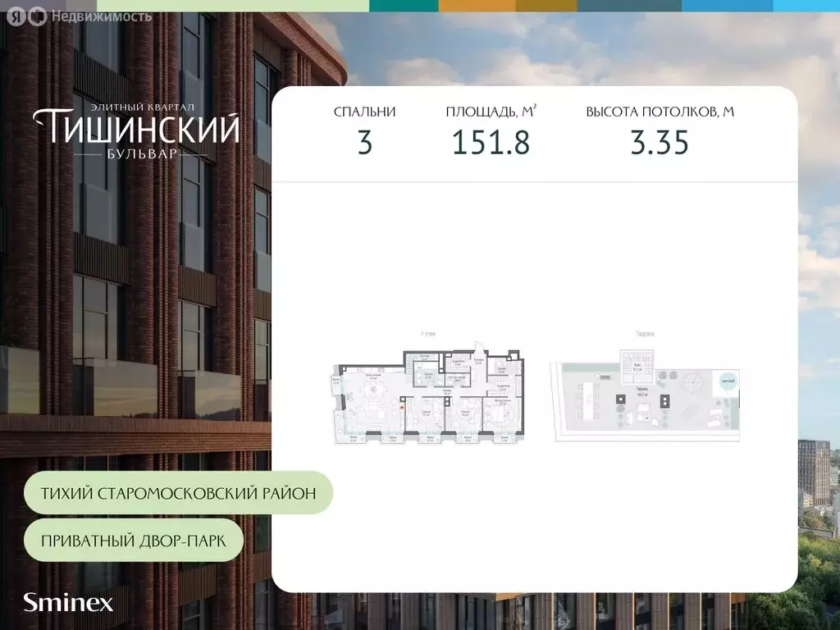This screenshot has height=630, width=840.
Task: Click "Приватный двор-парк" badge
Action: [134, 541]
